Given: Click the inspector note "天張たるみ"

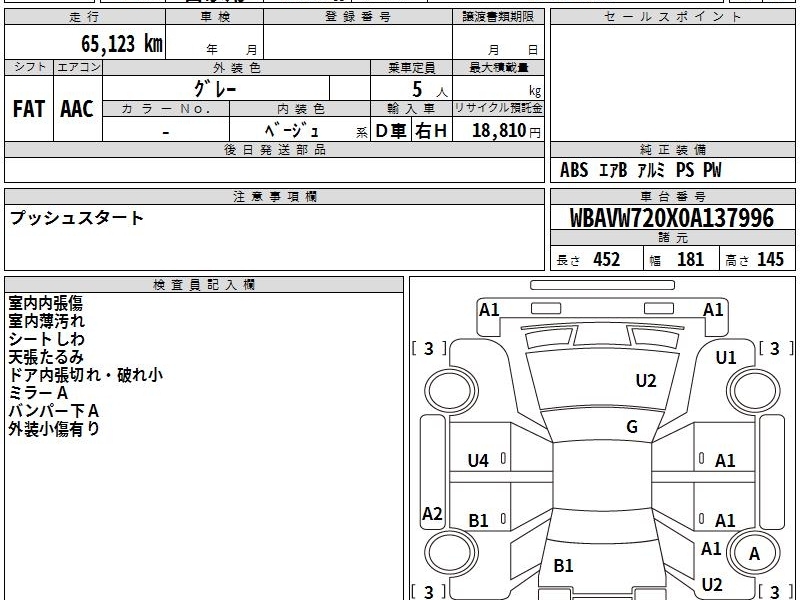Looking at the screenshot, I should coord(46,357).
